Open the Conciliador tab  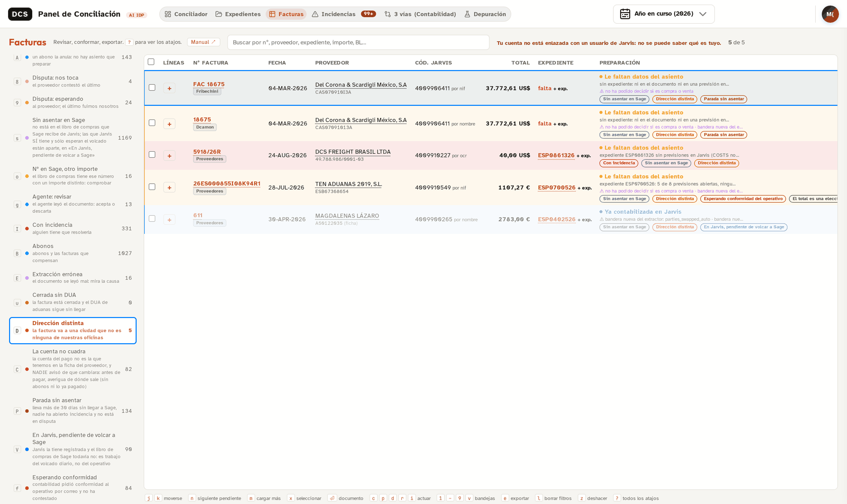[x=186, y=14]
